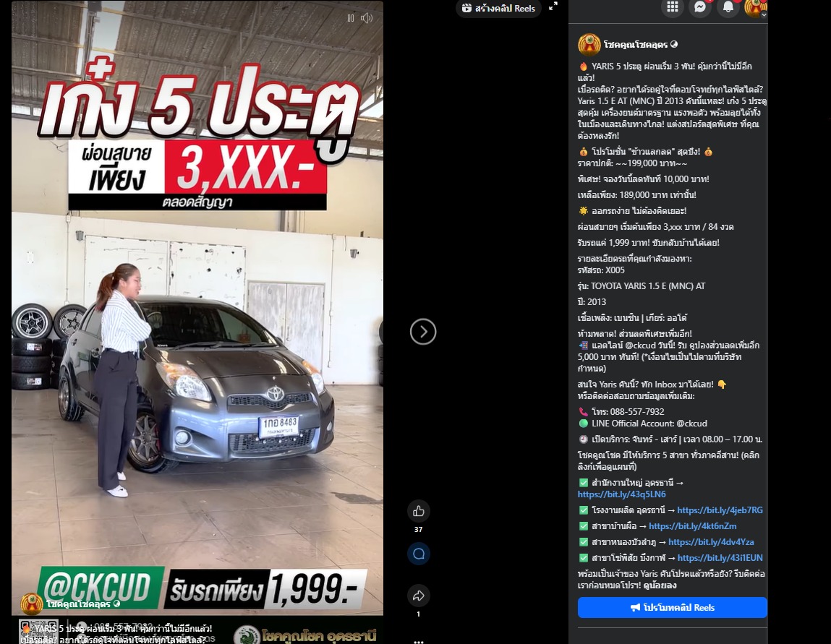
Task: Click price 189,000 baht line
Action: click(x=636, y=195)
